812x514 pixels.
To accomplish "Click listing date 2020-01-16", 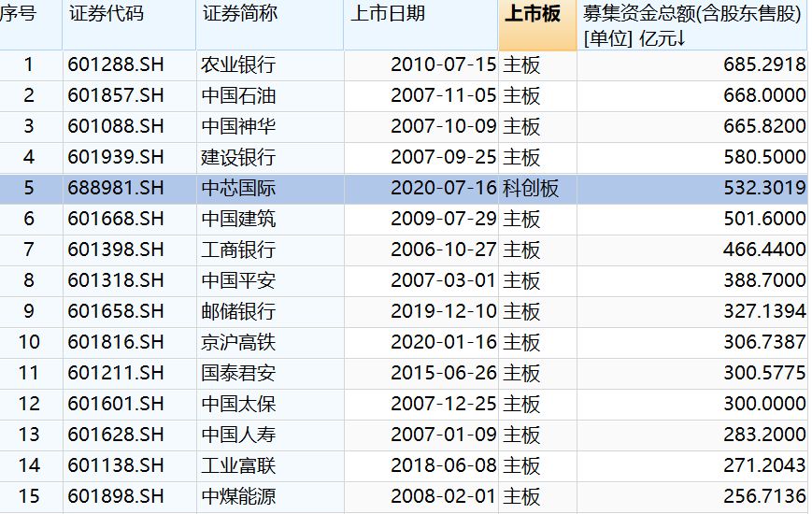I will (421, 342).
